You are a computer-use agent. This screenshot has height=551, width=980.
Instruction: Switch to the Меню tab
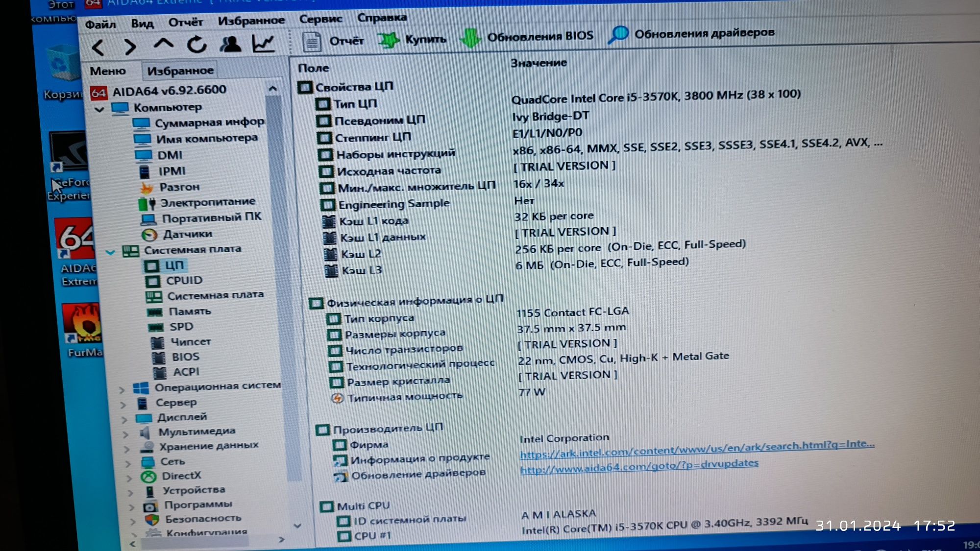coord(108,71)
